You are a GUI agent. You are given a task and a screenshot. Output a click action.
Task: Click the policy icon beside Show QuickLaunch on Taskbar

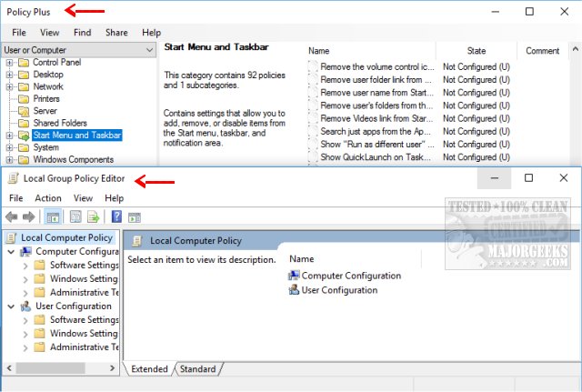(x=313, y=157)
